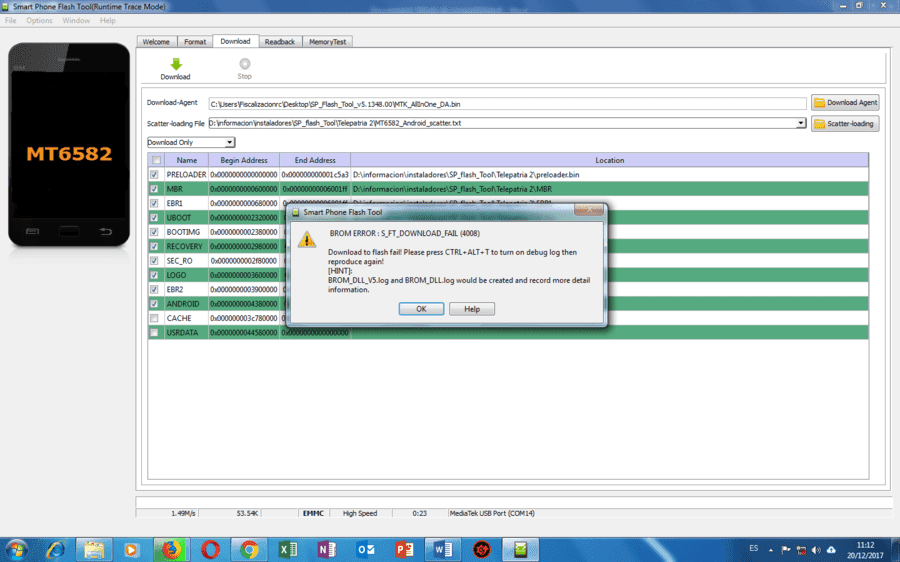Open the Download Agent folder button

coord(845,103)
